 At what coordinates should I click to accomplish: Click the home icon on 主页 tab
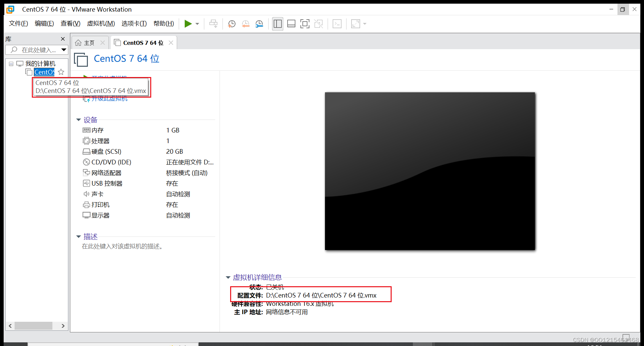click(x=78, y=43)
